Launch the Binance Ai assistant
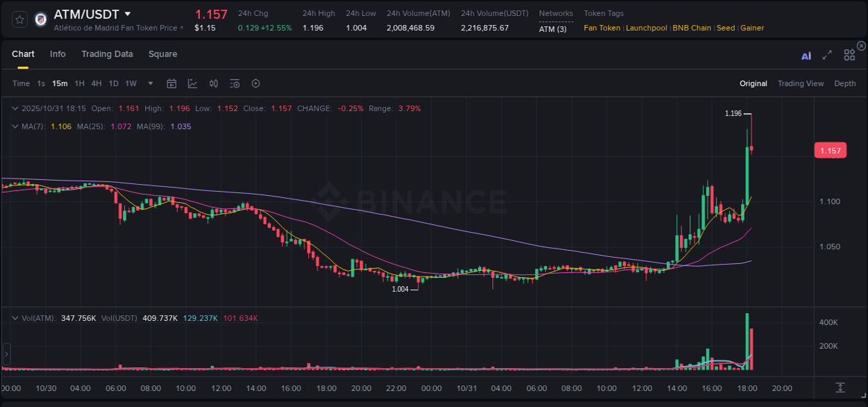The height and width of the screenshot is (407, 868). coord(806,55)
